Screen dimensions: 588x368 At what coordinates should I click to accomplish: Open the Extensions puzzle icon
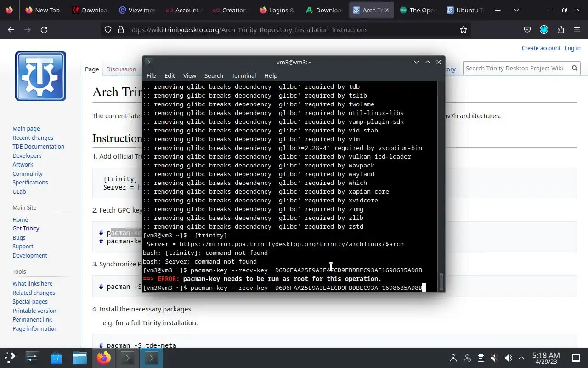[x=560, y=29]
